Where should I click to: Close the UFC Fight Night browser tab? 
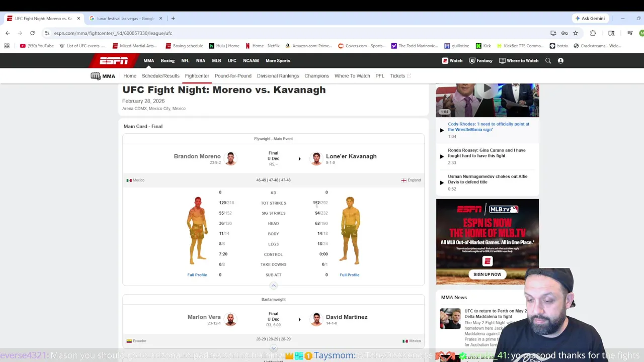click(x=78, y=19)
